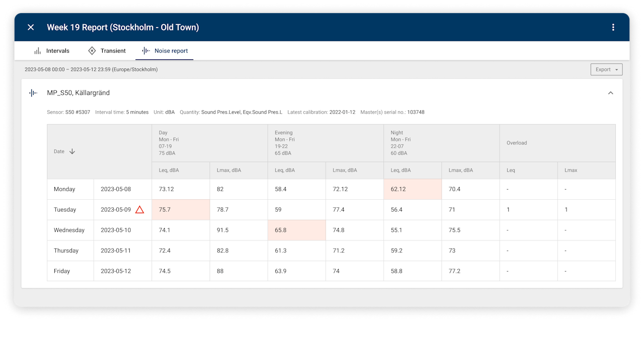The width and height of the screenshot is (644, 338).
Task: Select the Noise report tab
Action: [x=165, y=51]
